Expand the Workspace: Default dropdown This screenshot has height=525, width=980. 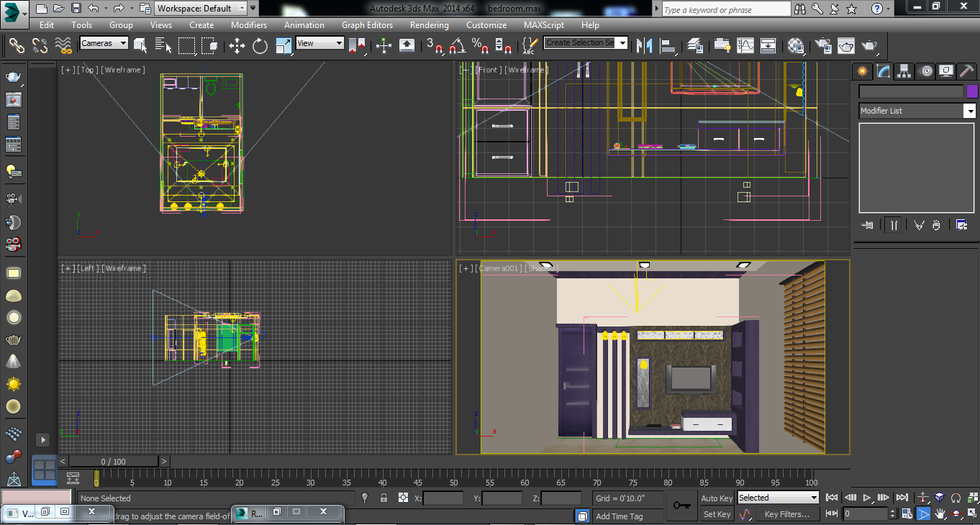click(201, 9)
